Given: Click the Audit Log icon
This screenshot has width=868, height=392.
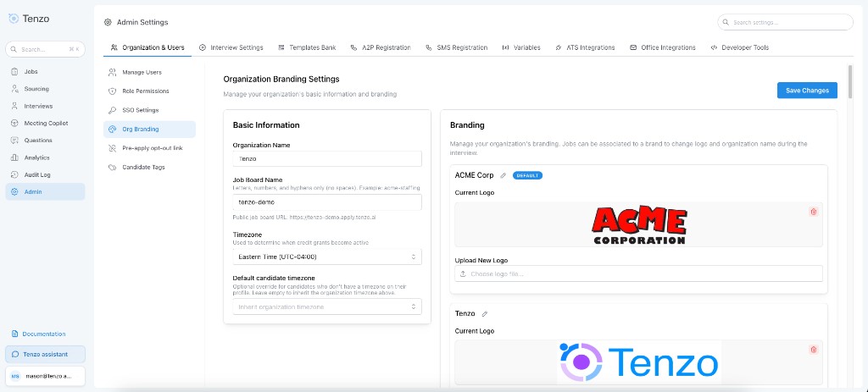Looking at the screenshot, I should click(14, 174).
